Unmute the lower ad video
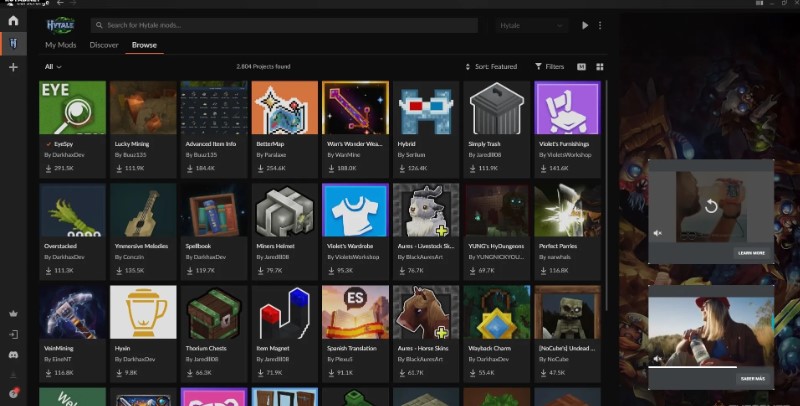The image size is (800, 406). (658, 359)
